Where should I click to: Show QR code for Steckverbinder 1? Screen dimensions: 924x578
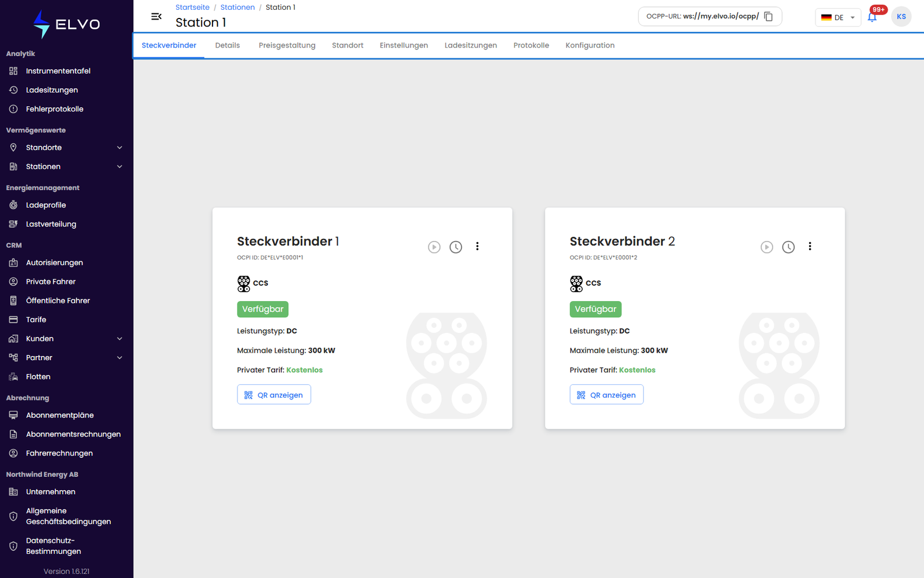pyautogui.click(x=274, y=395)
